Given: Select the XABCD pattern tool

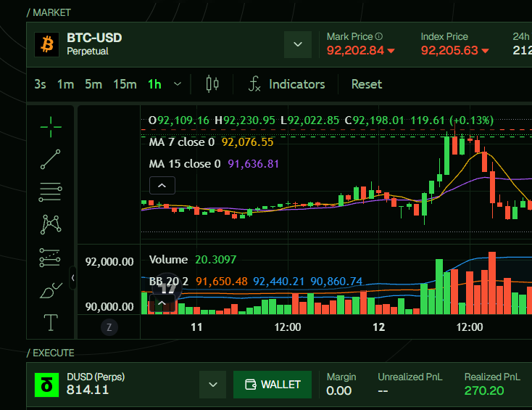Looking at the screenshot, I should pyautogui.click(x=51, y=224).
